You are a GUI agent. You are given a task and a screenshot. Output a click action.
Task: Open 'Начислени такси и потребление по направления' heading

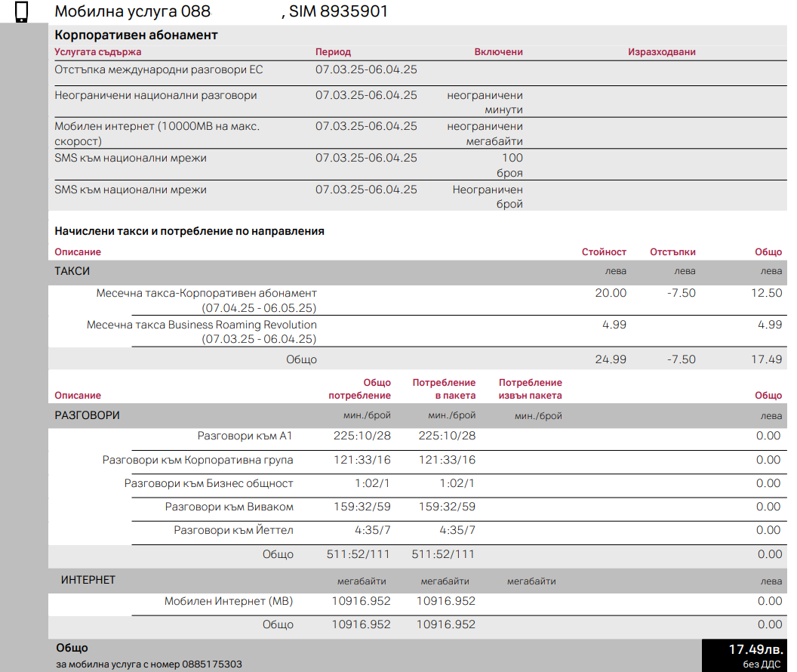[189, 231]
